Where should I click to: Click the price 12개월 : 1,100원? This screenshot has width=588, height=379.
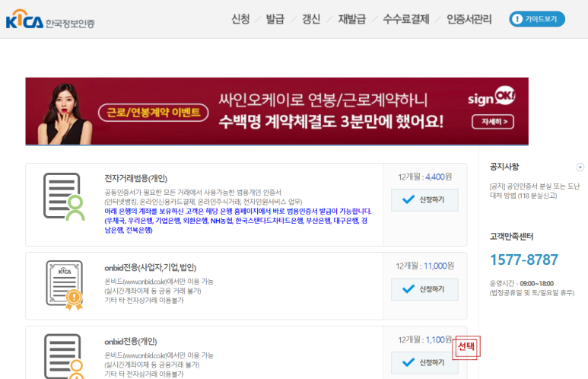click(x=425, y=339)
